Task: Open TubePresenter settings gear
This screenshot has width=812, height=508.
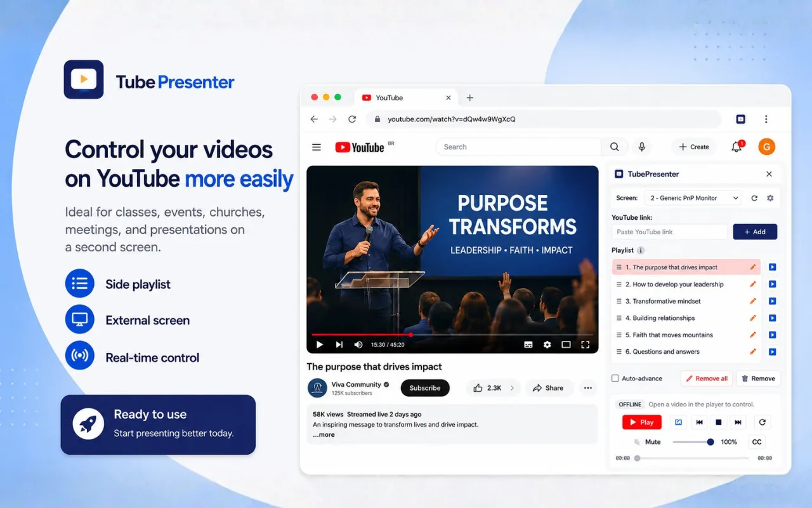Action: coord(770,198)
